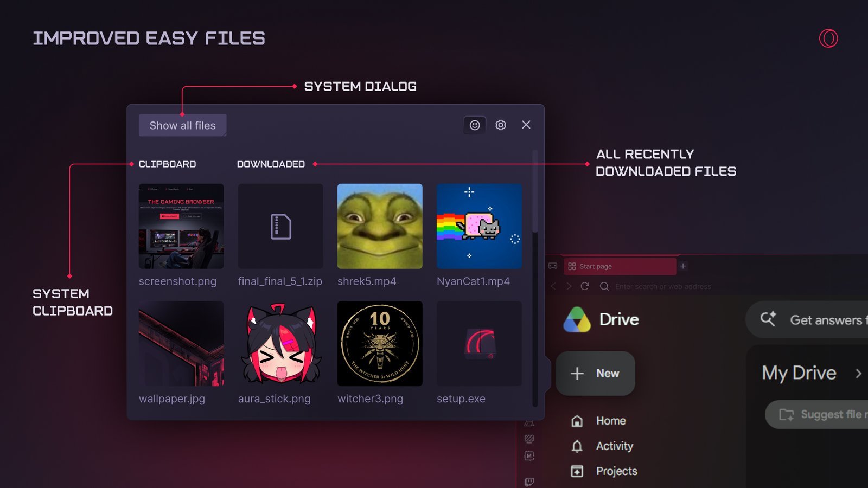Choose the witcher3.png thumbnail
This screenshot has height=488, width=868.
point(380,344)
